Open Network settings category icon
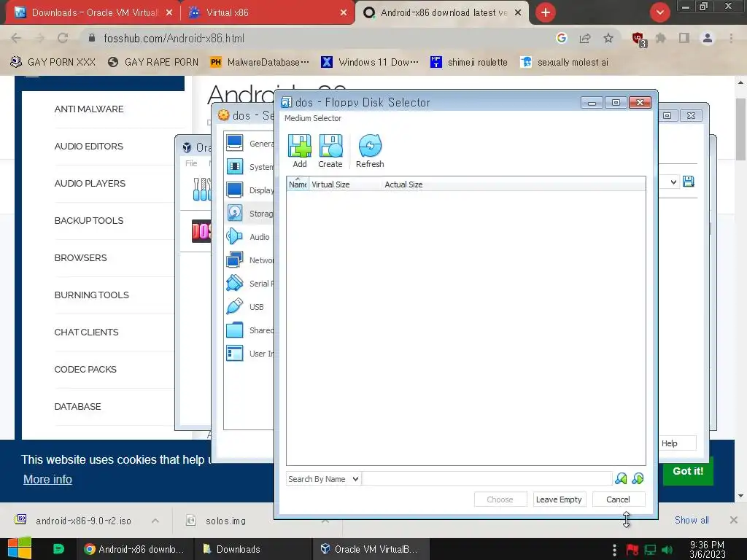Image resolution: width=747 pixels, height=560 pixels. tap(234, 260)
